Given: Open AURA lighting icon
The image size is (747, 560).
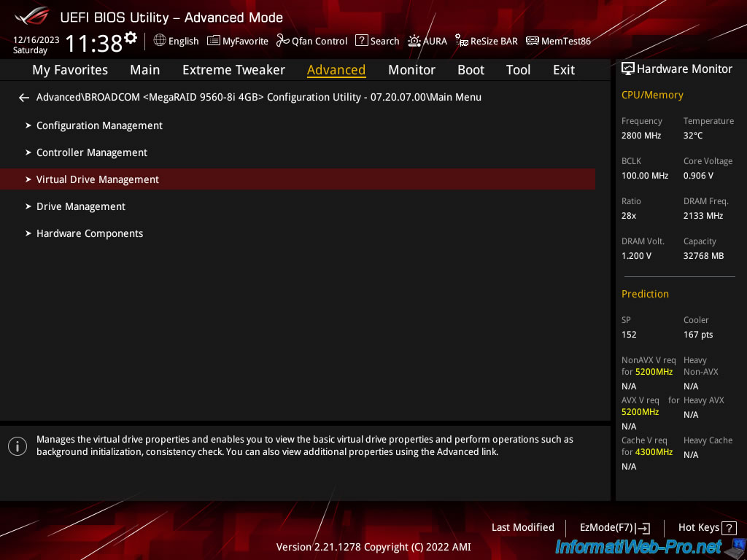Looking at the screenshot, I should [x=414, y=41].
